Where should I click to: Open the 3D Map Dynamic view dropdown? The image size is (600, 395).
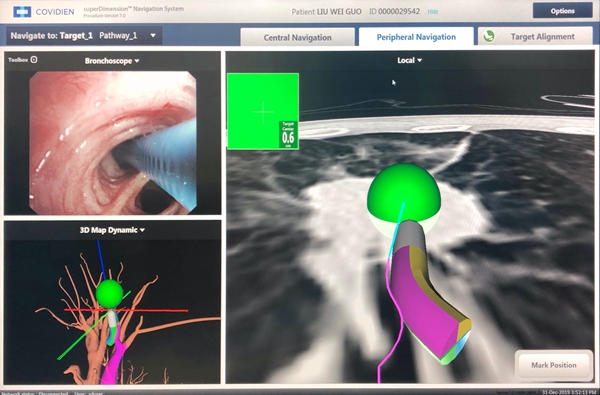point(112,230)
